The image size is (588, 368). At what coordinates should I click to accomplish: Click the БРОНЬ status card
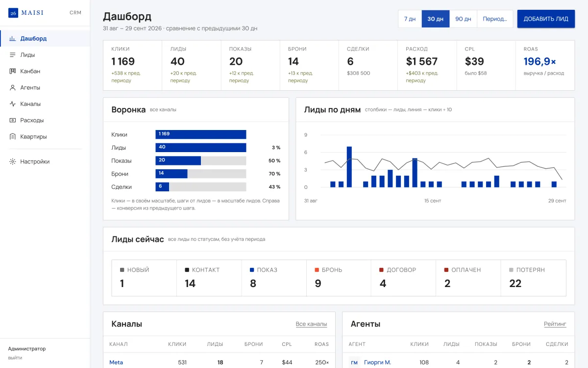point(339,278)
